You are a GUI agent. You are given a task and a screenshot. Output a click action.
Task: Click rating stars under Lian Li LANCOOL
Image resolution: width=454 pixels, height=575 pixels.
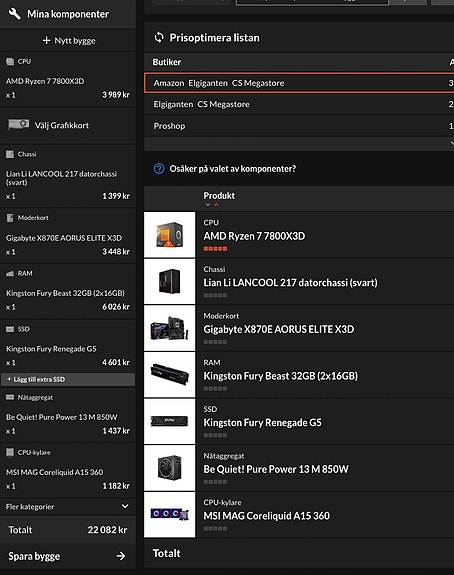click(215, 295)
